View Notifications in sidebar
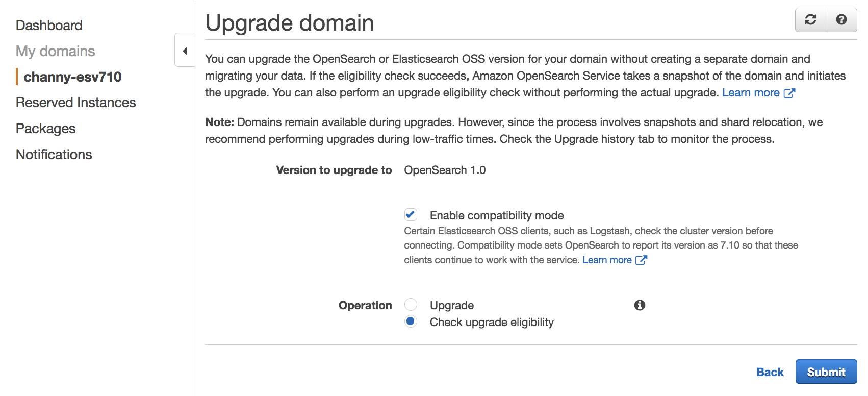The height and width of the screenshot is (396, 868). 54,155
